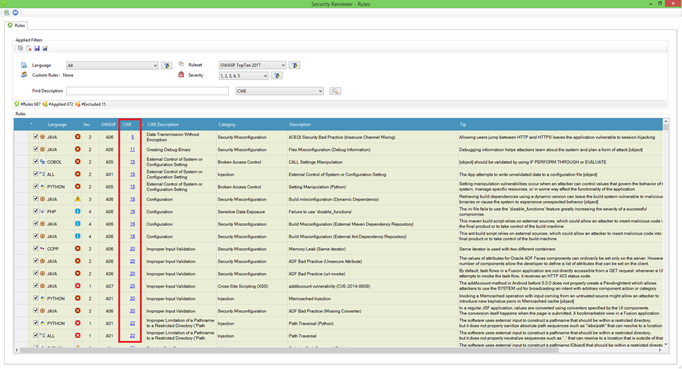This screenshot has height=369, width=682.
Task: Click the Python icon on Memcached Injection row
Action: point(43,298)
